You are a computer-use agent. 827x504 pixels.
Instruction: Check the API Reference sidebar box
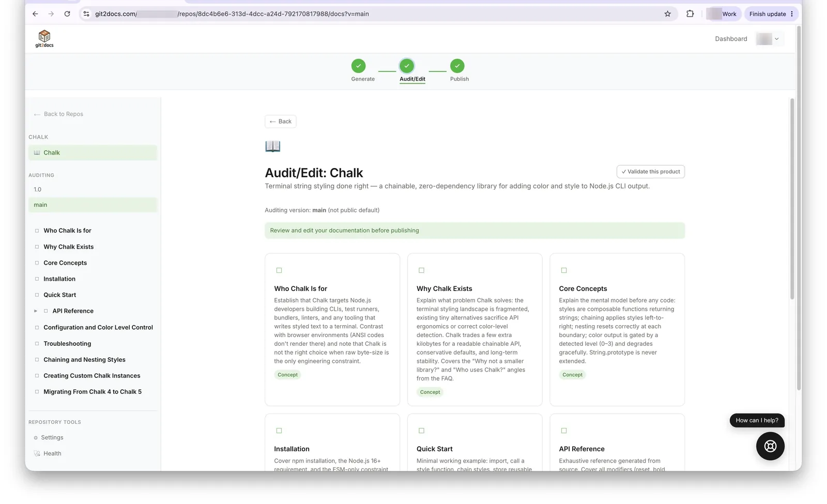point(46,311)
